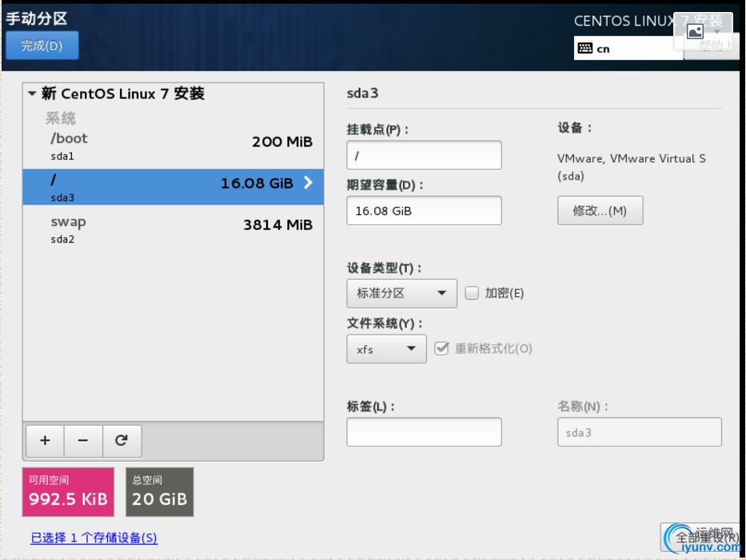Reload storage configuration with refresh icon

(122, 441)
